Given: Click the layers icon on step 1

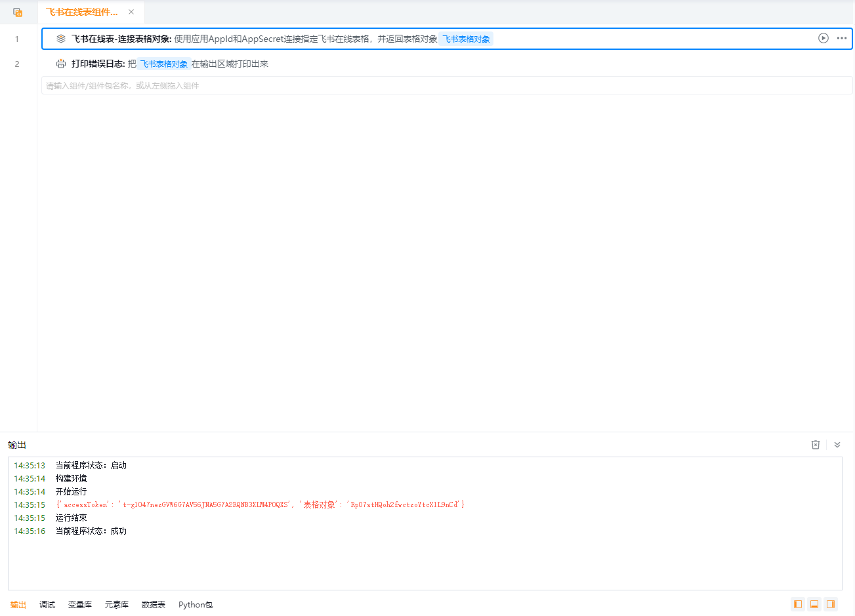Looking at the screenshot, I should [61, 39].
